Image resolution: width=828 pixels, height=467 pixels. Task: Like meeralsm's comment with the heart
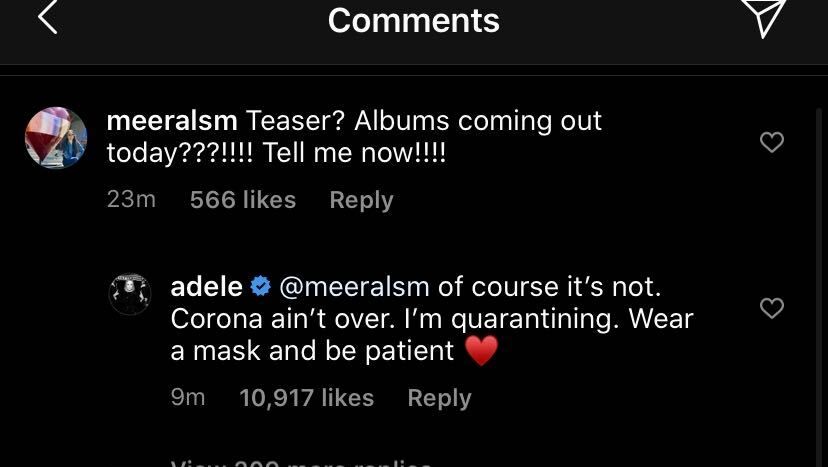point(772,142)
